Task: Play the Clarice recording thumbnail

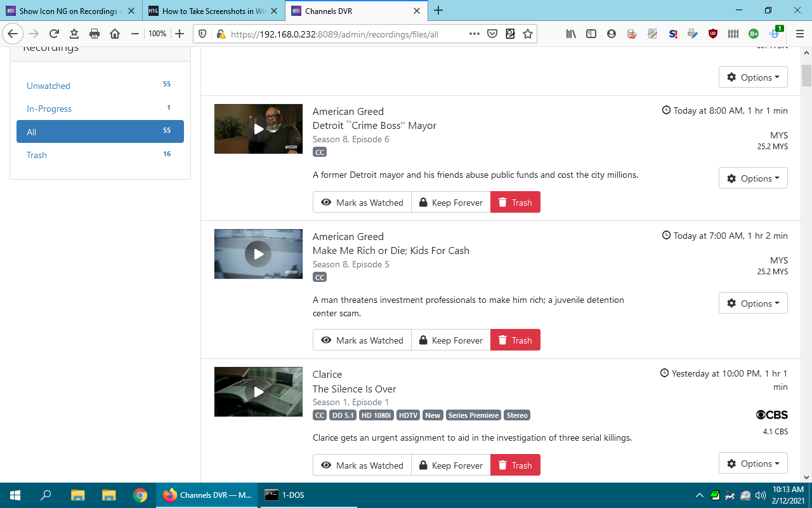Action: click(x=258, y=392)
